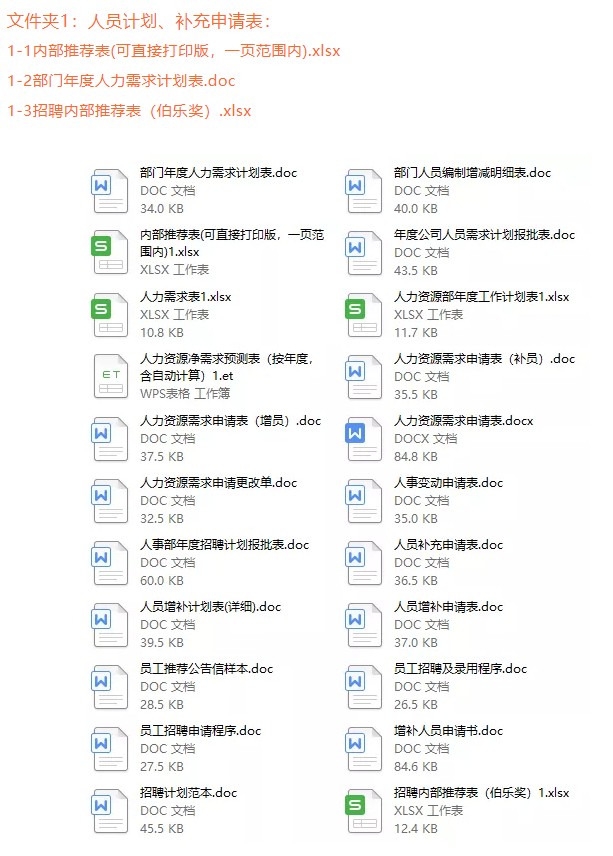This screenshot has width=613, height=856.
Task: Click the orange line 1-2部门年度人力需求计划表.doc
Action: click(x=121, y=81)
